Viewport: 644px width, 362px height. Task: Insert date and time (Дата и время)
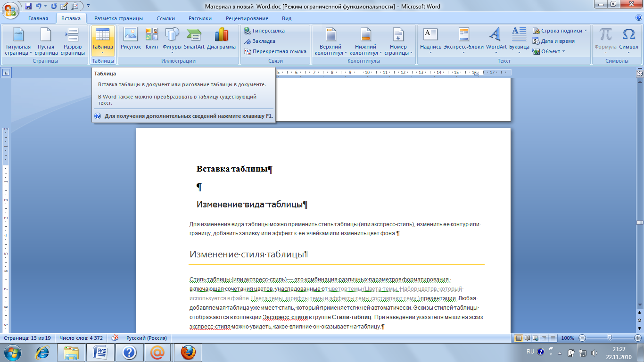554,41
